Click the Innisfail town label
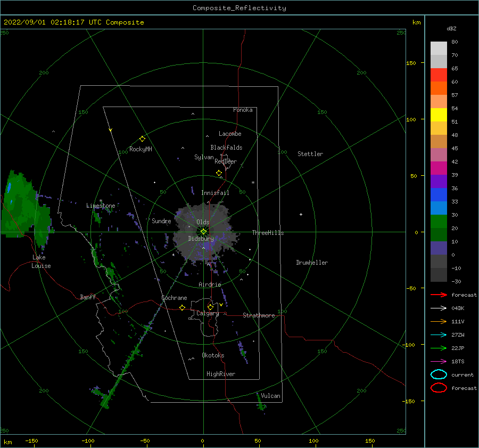Screen dimensions: 479x448 [215, 193]
